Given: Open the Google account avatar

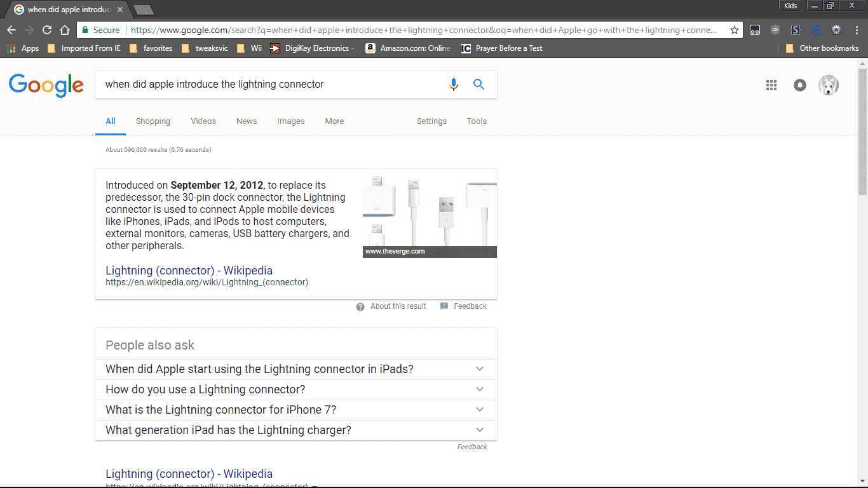Looking at the screenshot, I should point(829,85).
